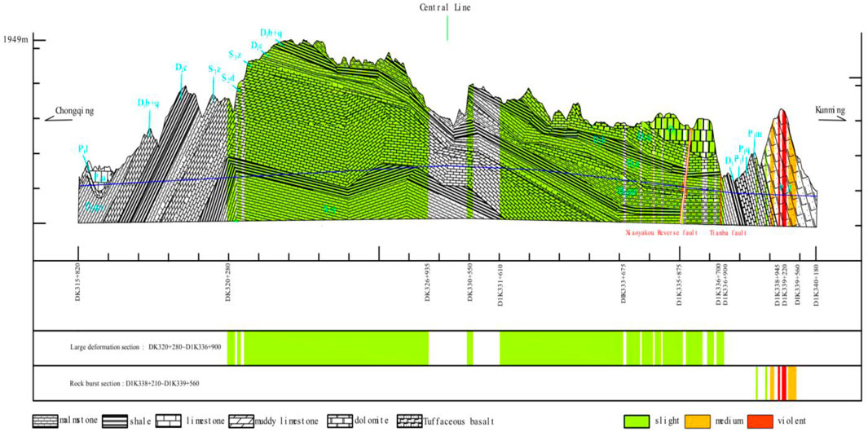
Task: Click the 'Xiaoyakou Reverse fault' label
Action: pos(663,234)
